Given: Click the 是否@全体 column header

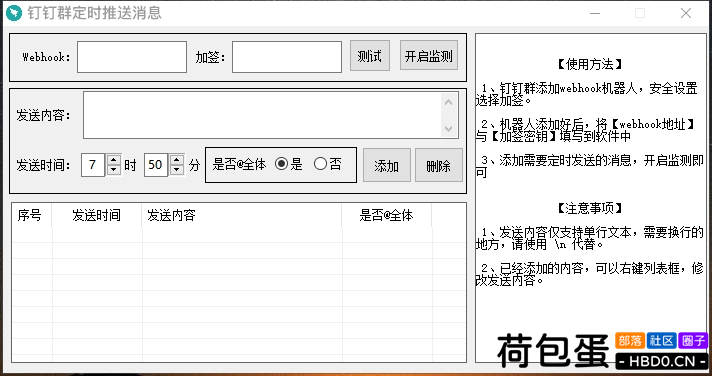Looking at the screenshot, I should (x=387, y=215).
